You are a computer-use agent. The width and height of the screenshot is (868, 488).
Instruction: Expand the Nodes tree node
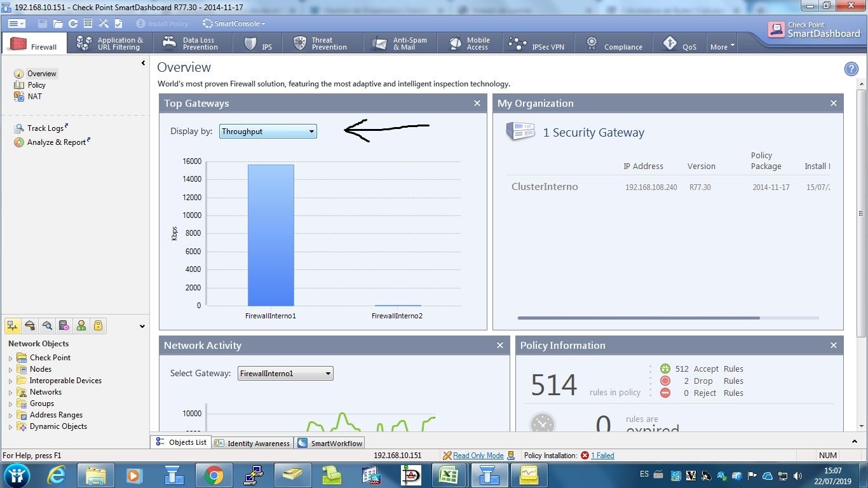10,370
